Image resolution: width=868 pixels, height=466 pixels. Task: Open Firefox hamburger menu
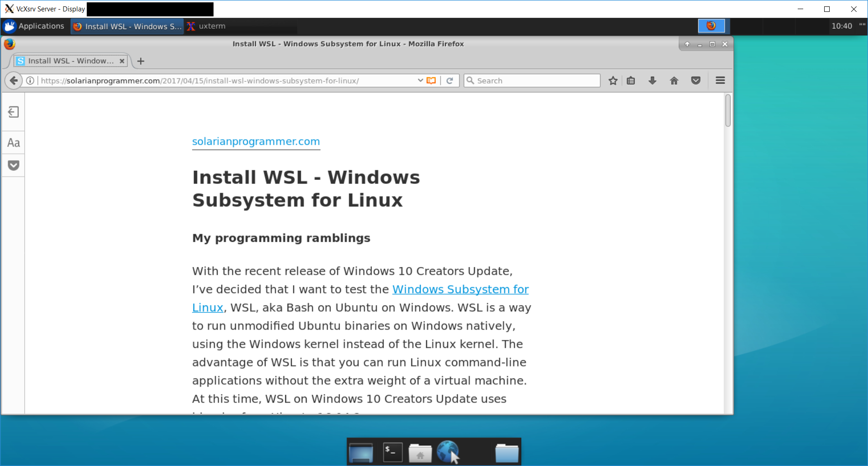coord(720,81)
